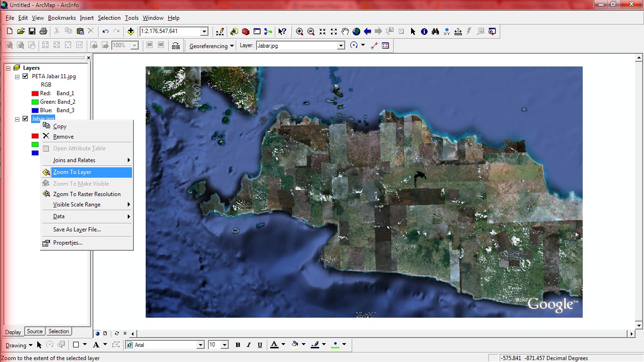The image size is (644, 362).
Task: Open the Selection menu
Action: click(x=109, y=18)
